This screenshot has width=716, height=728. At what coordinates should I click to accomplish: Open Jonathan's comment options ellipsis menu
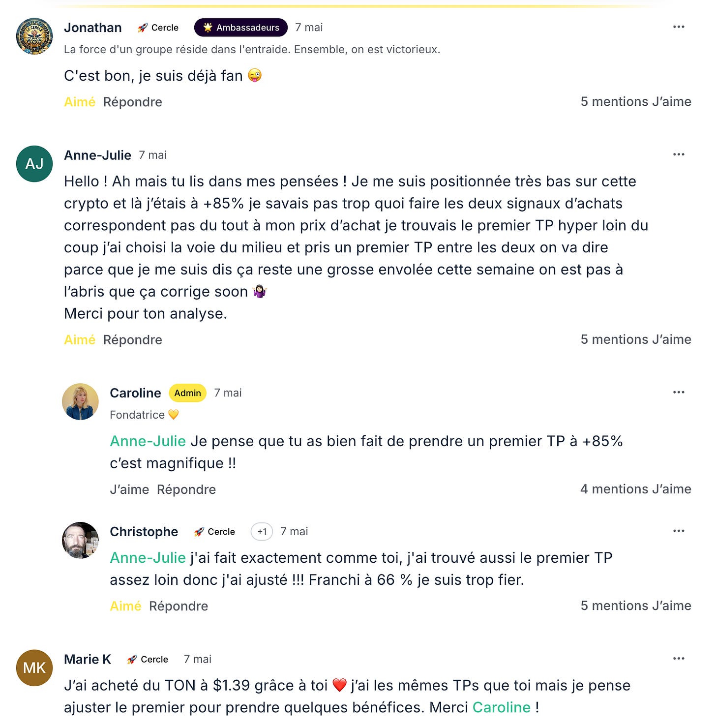679,27
